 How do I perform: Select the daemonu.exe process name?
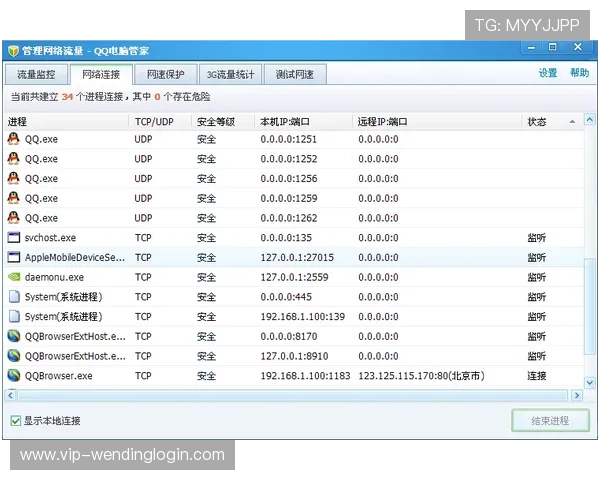coord(54,277)
